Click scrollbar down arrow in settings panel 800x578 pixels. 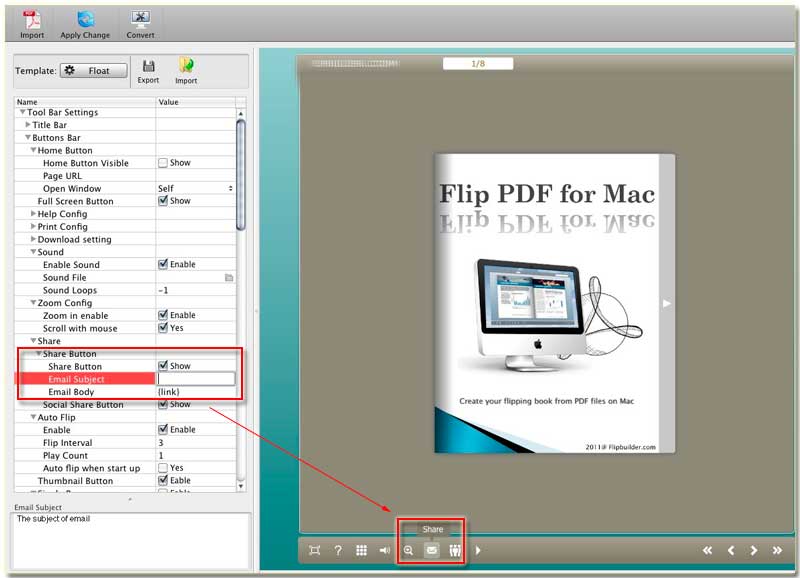[241, 486]
